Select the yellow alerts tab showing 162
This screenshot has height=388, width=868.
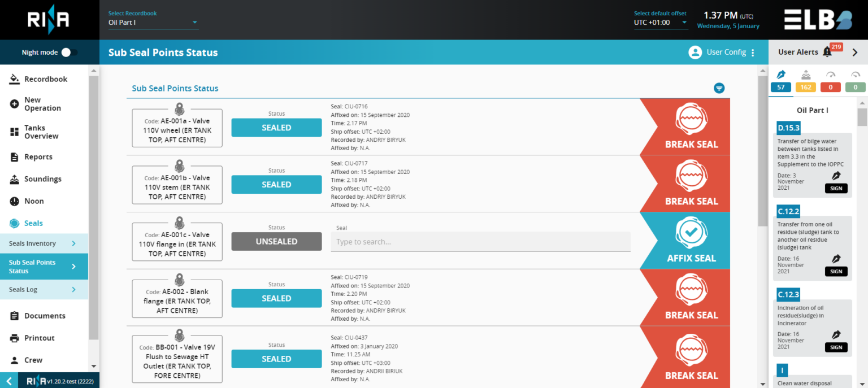pyautogui.click(x=805, y=86)
